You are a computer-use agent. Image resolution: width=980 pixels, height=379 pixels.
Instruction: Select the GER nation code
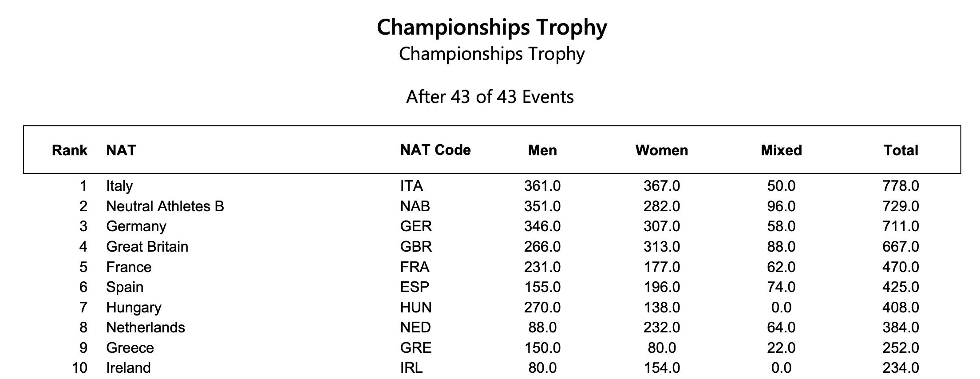click(x=416, y=226)
